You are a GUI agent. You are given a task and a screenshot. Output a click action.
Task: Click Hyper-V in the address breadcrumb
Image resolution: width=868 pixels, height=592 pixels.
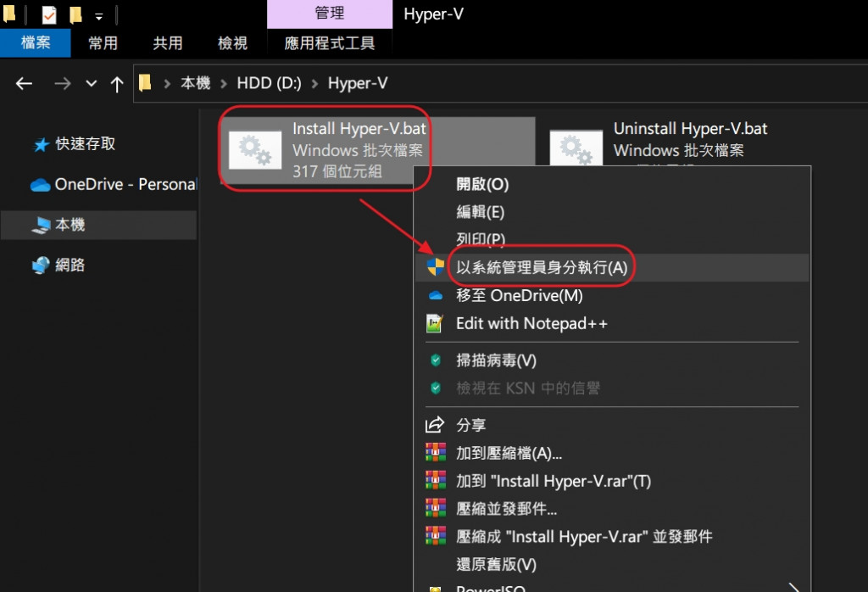(358, 83)
